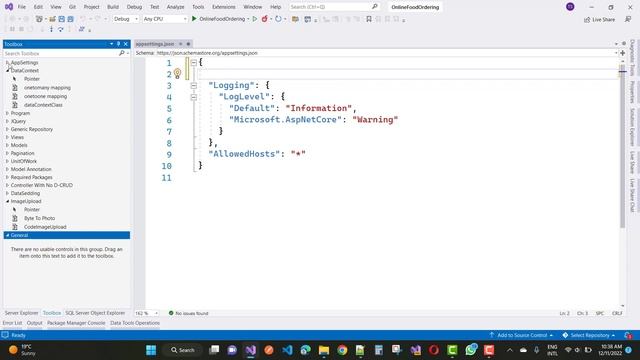Screen dimensions: 640x360
Task: Click Add to Source Control
Action: coord(521,335)
